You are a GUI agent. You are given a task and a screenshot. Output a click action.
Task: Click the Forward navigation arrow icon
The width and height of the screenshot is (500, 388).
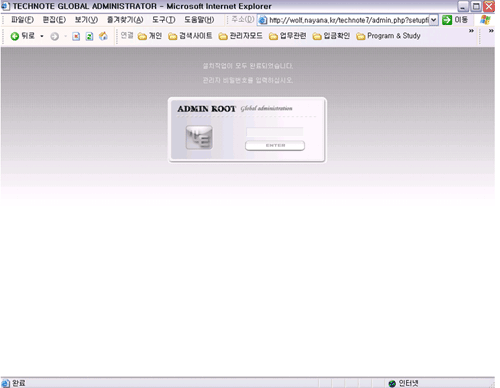coord(54,36)
